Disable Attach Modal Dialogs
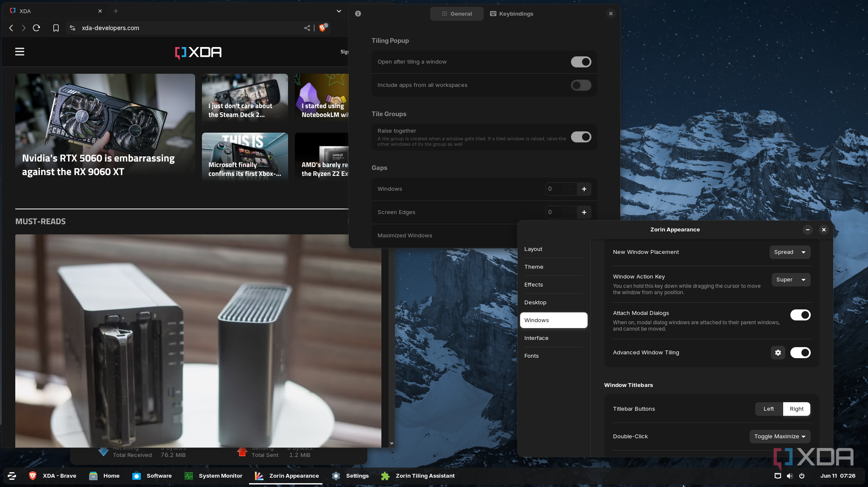This screenshot has width=868, height=487. click(x=800, y=315)
